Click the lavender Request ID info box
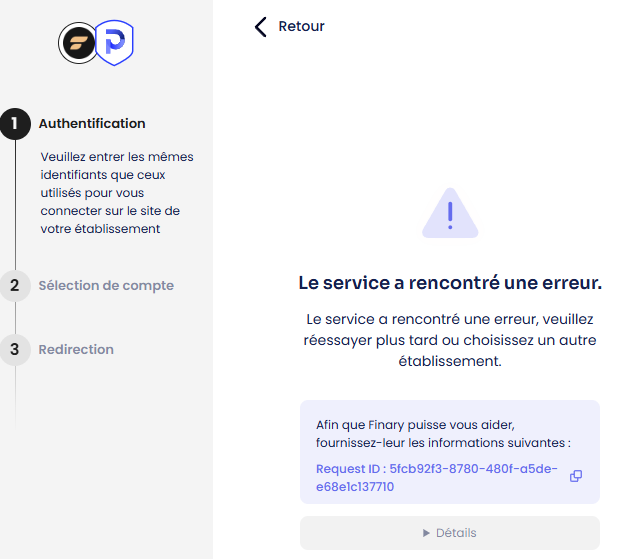This screenshot has width=625, height=559. point(450,452)
